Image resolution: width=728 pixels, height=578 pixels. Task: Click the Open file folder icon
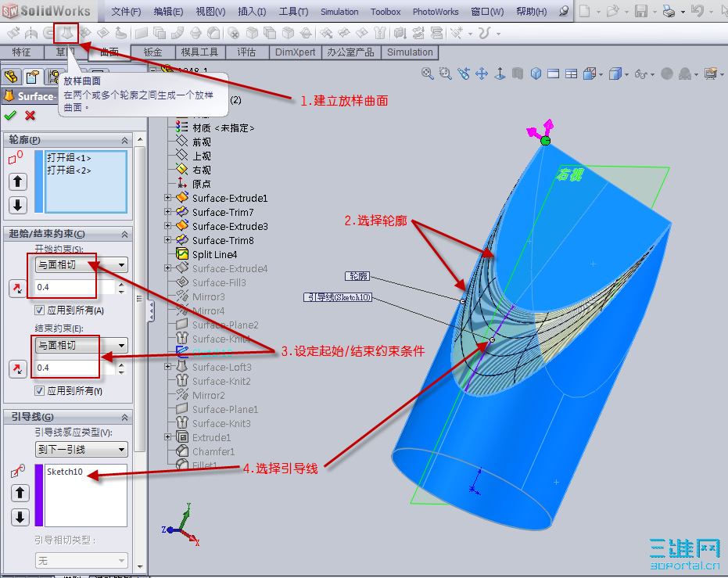[613, 11]
